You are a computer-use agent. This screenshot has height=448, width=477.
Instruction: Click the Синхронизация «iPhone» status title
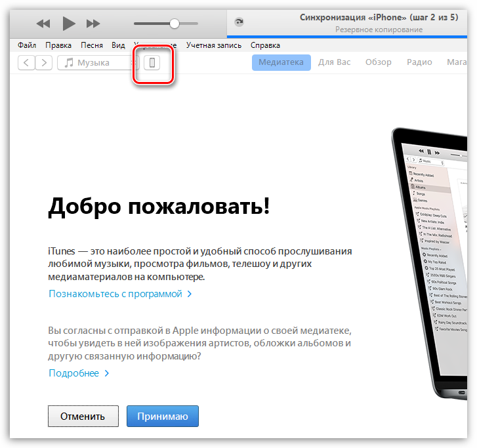(x=379, y=17)
